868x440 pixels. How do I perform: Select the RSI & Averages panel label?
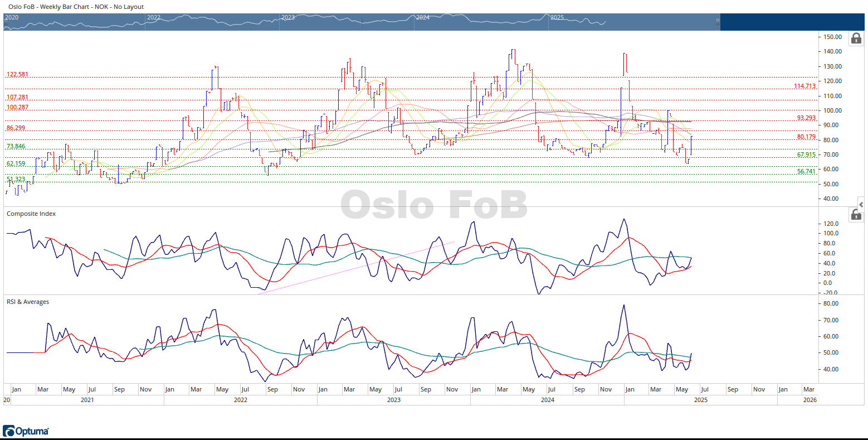click(28, 302)
